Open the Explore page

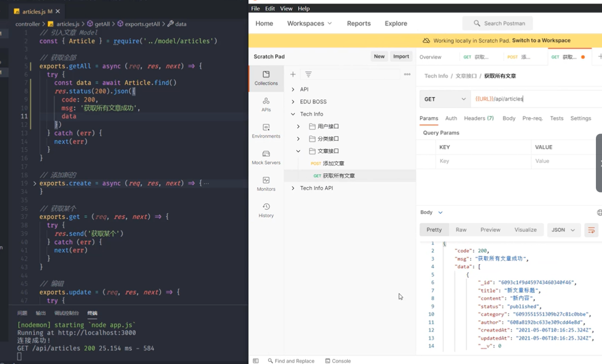click(396, 23)
